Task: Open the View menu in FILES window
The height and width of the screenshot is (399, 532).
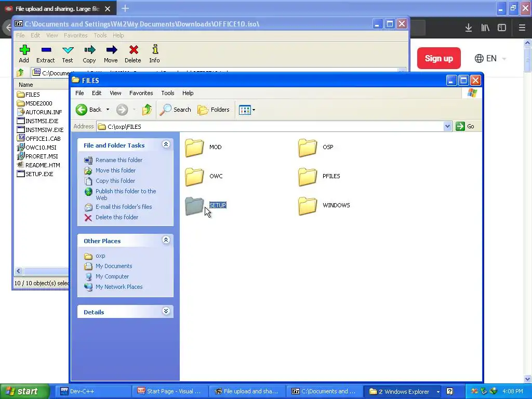Action: (115, 93)
